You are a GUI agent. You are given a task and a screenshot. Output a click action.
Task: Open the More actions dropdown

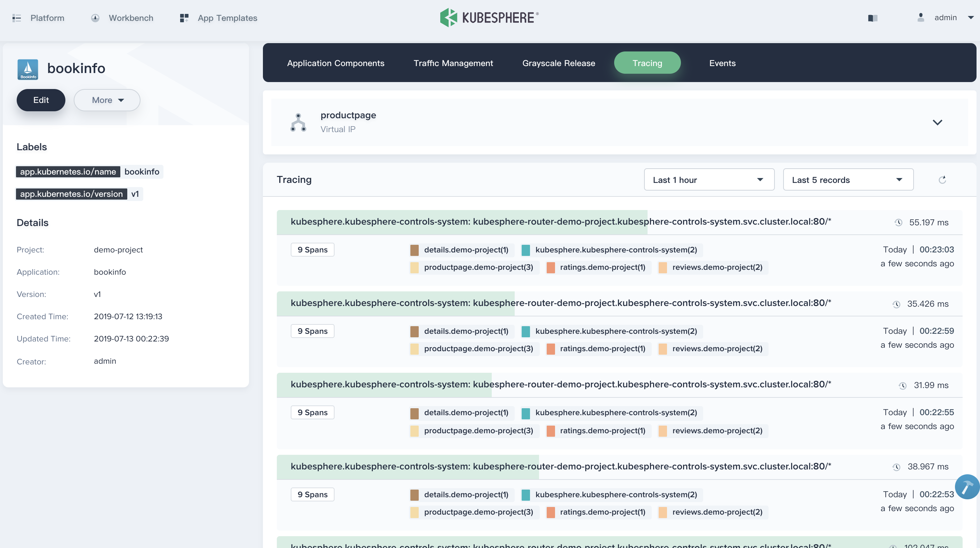tap(107, 100)
